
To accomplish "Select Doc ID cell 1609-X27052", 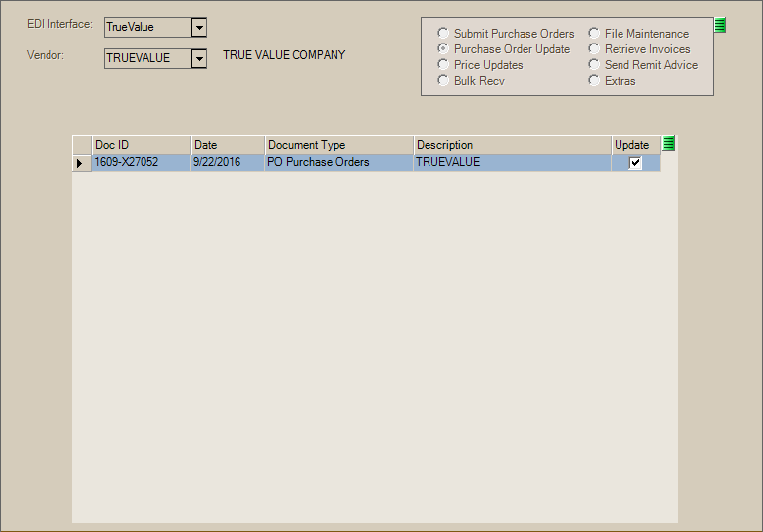I will pos(142,163).
